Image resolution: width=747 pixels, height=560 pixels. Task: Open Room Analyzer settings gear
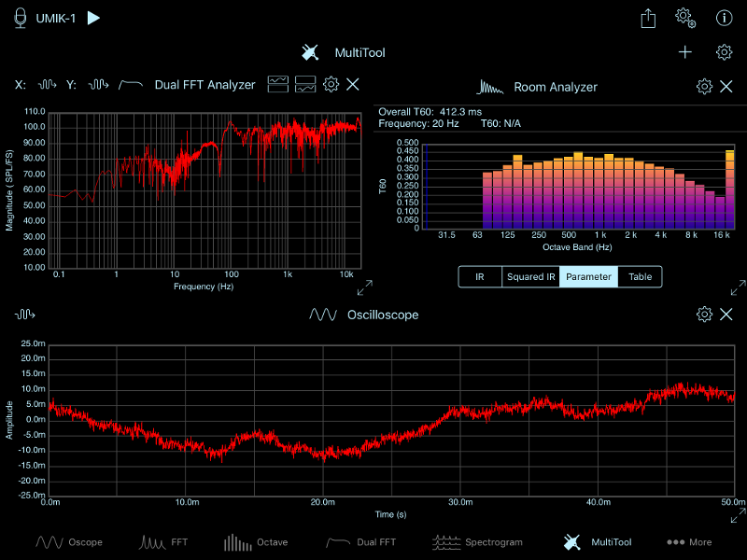pos(704,87)
